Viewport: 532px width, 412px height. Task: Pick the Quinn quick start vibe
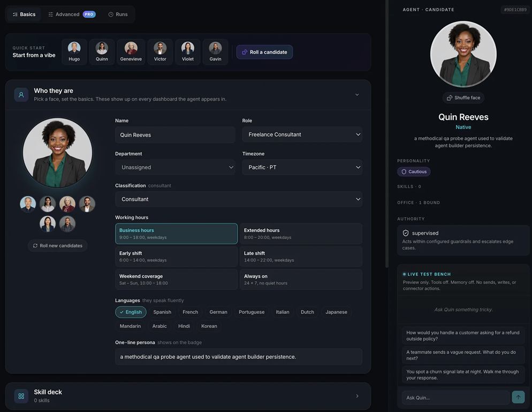tap(102, 51)
